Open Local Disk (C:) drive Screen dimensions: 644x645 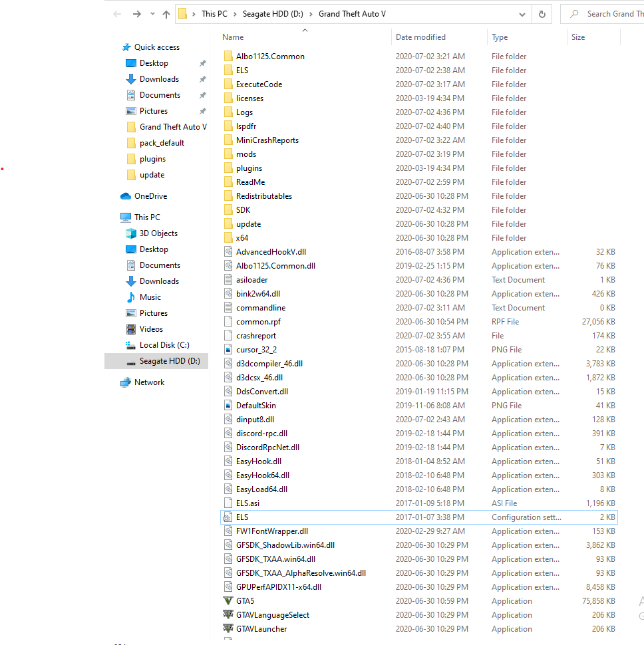tap(164, 345)
